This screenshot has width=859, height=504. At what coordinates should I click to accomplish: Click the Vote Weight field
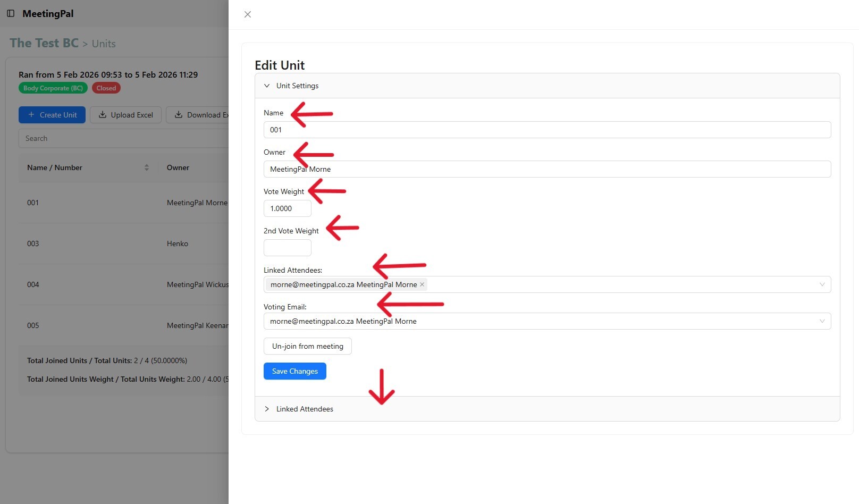[287, 208]
